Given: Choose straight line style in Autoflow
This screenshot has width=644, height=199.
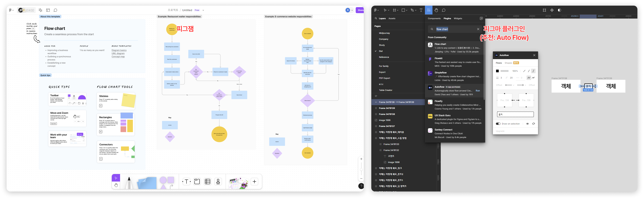Looking at the screenshot, I should [524, 71].
